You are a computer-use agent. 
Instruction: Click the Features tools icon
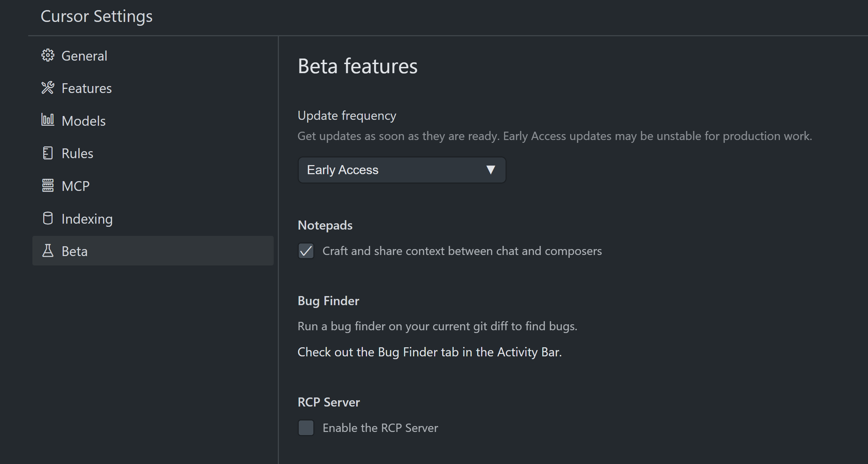pos(48,88)
